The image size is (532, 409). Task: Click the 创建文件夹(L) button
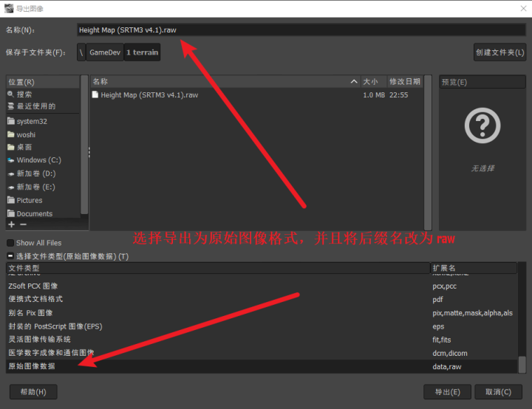(x=499, y=52)
